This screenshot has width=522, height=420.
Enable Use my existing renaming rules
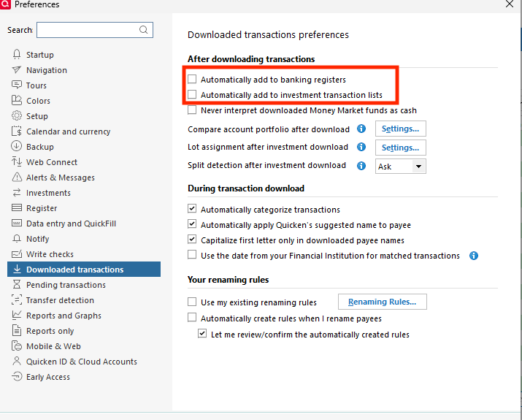coord(192,302)
